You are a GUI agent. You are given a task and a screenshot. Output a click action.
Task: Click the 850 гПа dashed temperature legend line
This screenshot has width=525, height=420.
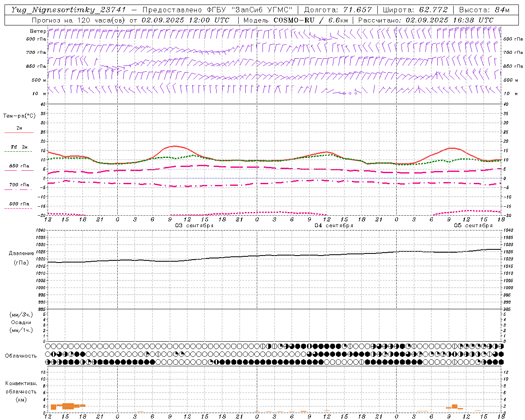[x=19, y=170]
